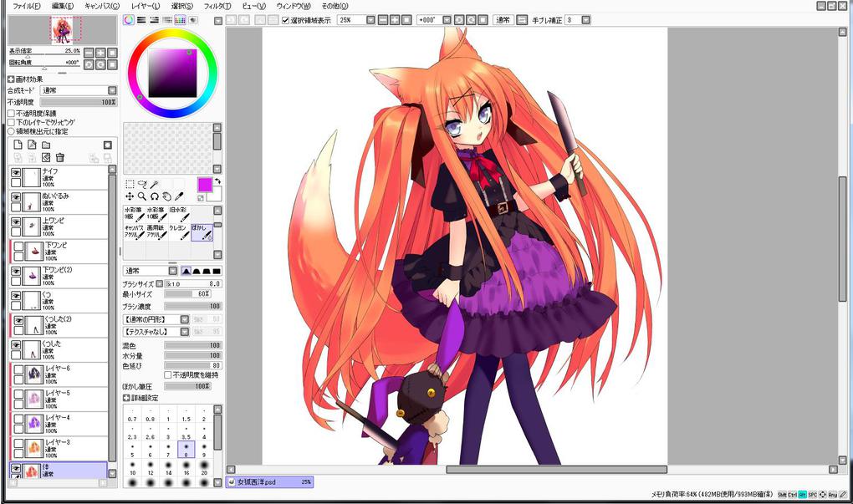Image resolution: width=853 pixels, height=504 pixels.
Task: Add a layer mask icon
Action: [108, 145]
